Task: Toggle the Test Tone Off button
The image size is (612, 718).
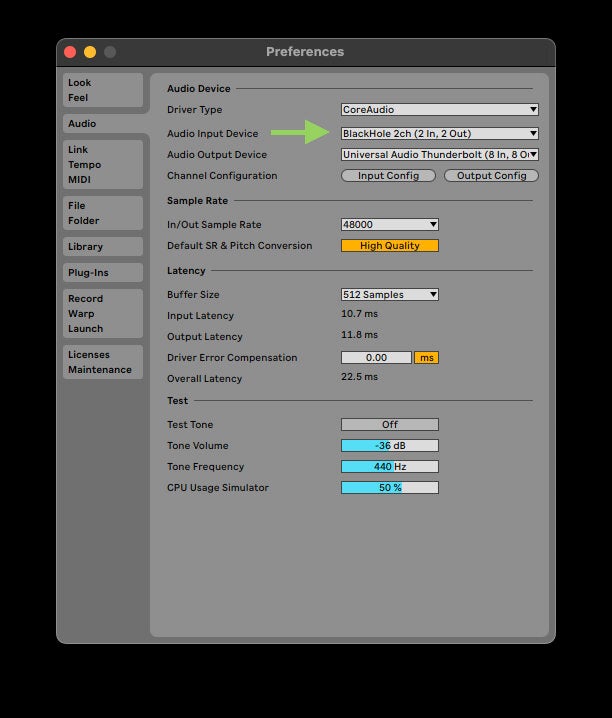Action: tap(390, 424)
